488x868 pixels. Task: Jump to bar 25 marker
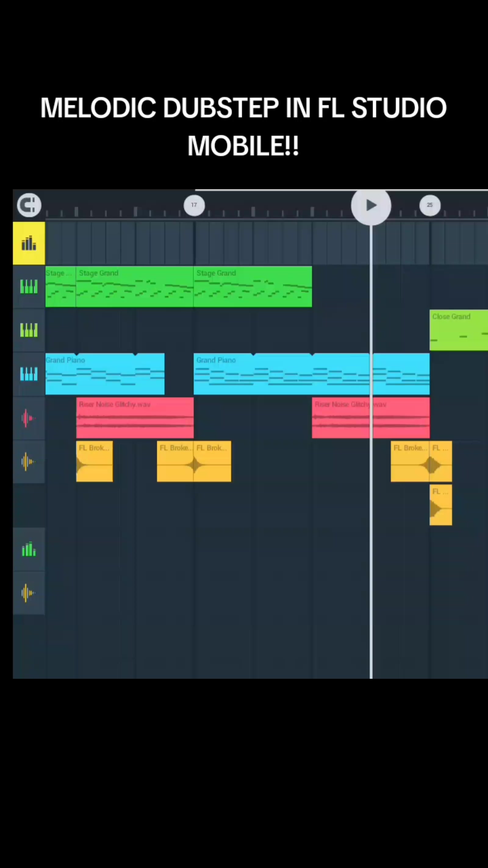[x=430, y=205]
